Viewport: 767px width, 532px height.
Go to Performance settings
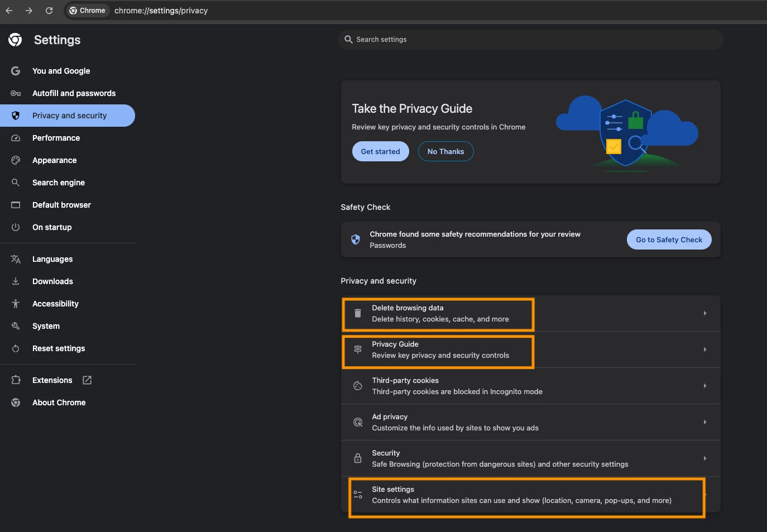point(68,138)
